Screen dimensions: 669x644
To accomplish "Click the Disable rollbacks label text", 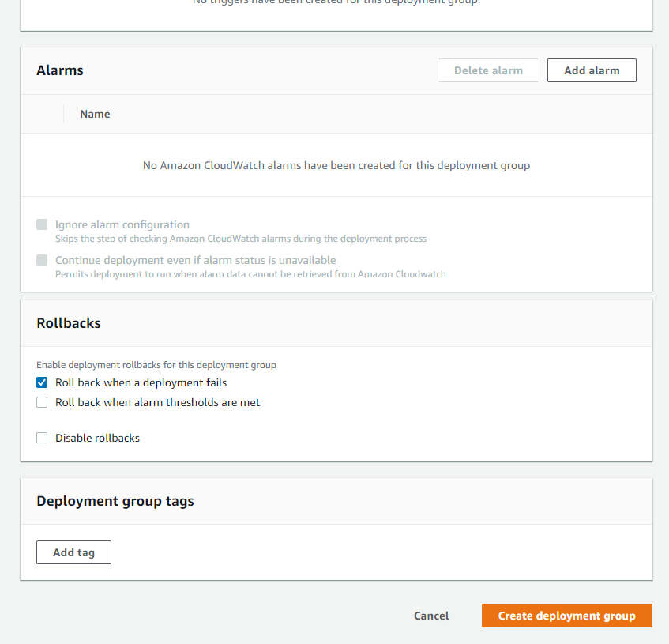I will 97,438.
